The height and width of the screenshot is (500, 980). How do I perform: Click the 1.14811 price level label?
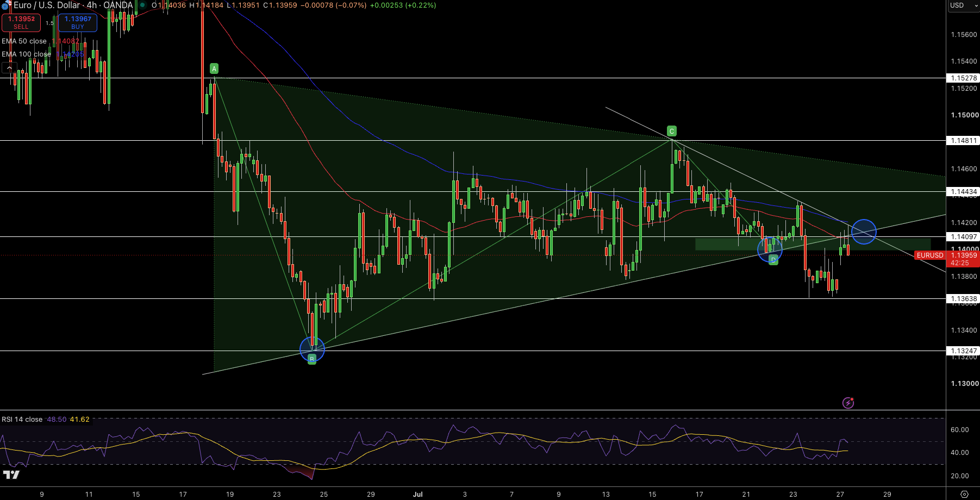[963, 141]
